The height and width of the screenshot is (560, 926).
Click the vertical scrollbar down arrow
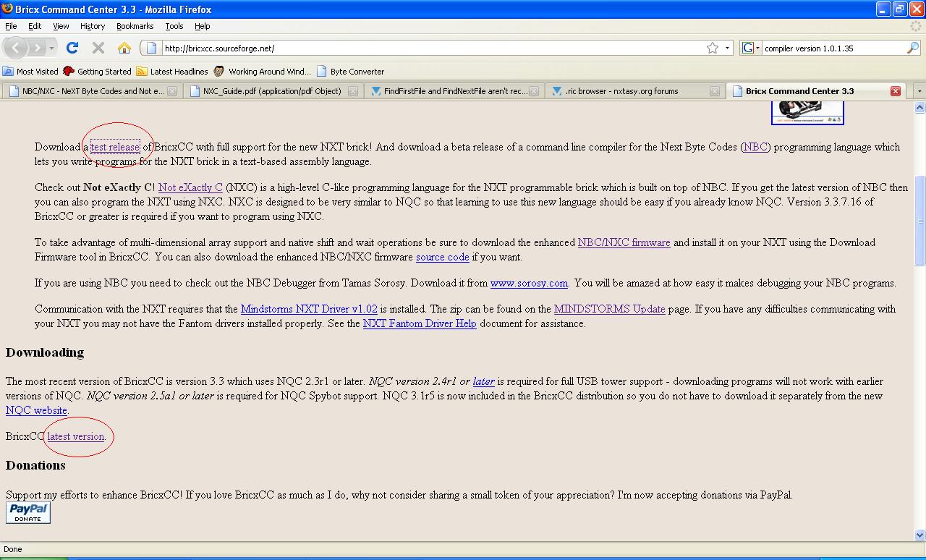pyautogui.click(x=920, y=535)
